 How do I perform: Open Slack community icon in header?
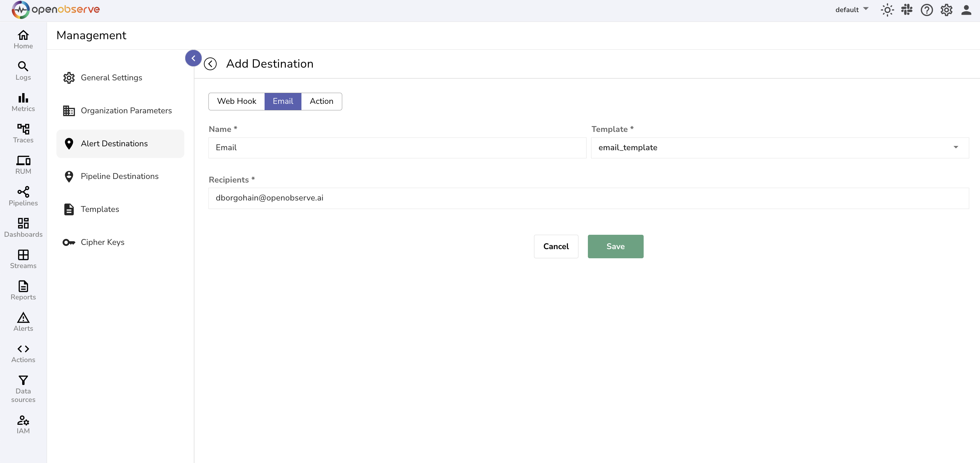click(907, 10)
